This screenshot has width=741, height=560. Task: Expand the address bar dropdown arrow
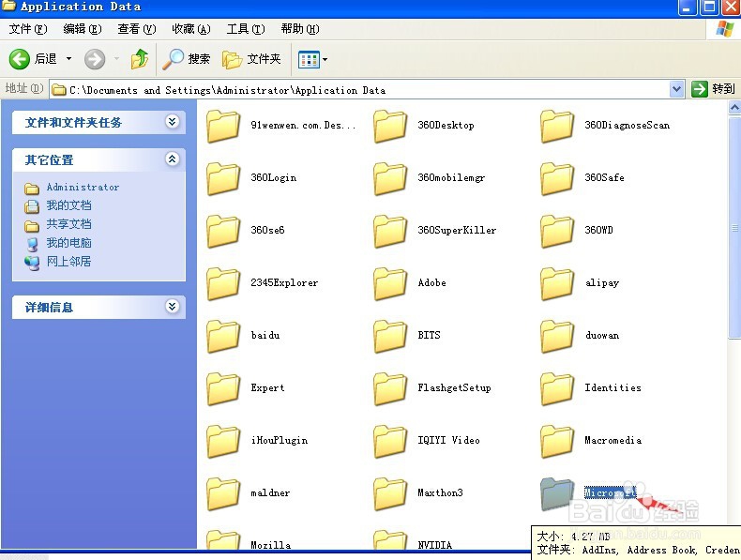(676, 89)
